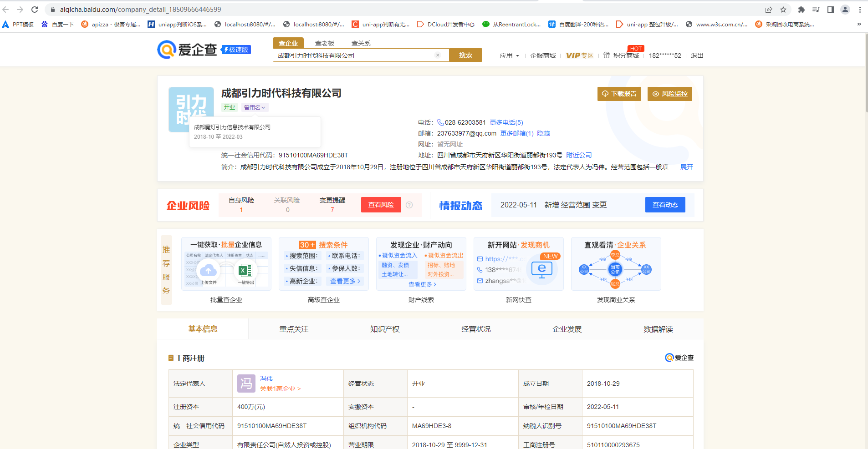Image resolution: width=868 pixels, height=449 pixels.
Task: Select the 经营状况 tab
Action: (476, 329)
